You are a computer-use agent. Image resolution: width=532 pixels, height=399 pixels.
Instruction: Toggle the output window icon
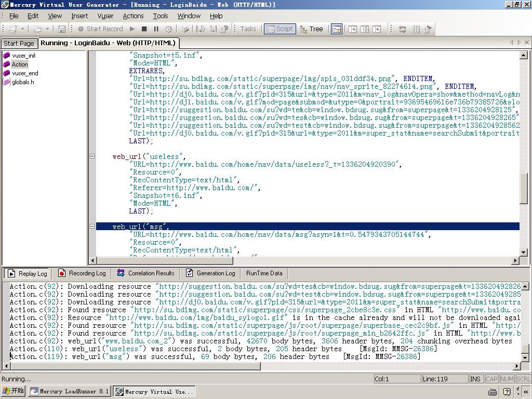337,29
